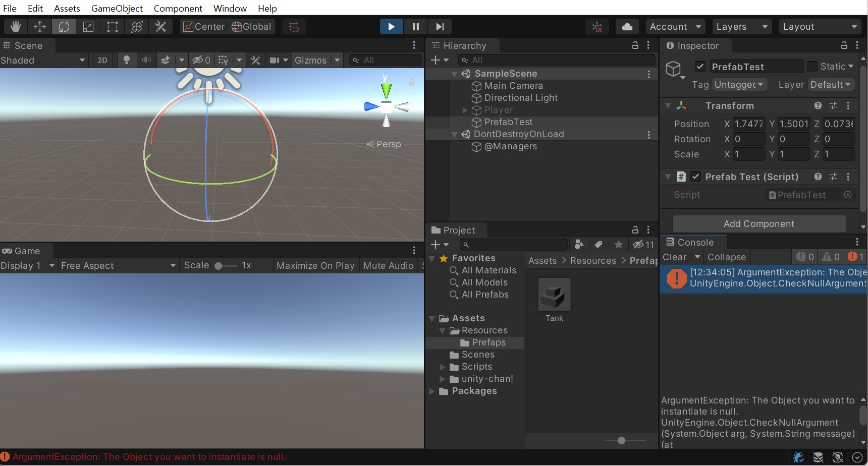Select the Move tool
The image size is (868, 466).
[40, 27]
